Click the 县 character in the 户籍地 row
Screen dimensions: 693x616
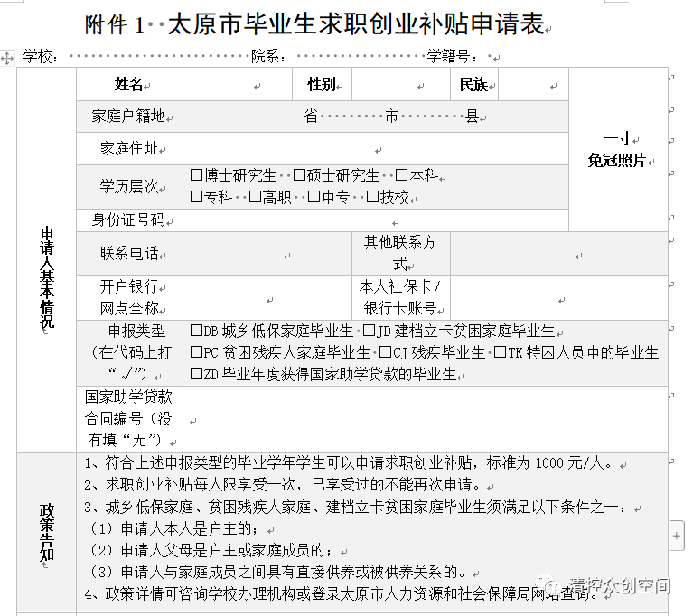pos(473,117)
